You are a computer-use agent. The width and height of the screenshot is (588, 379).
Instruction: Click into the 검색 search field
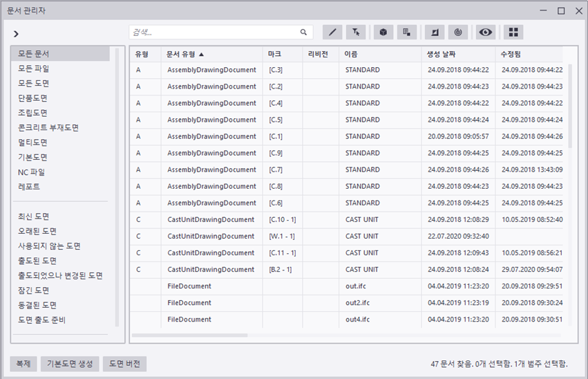[221, 33]
